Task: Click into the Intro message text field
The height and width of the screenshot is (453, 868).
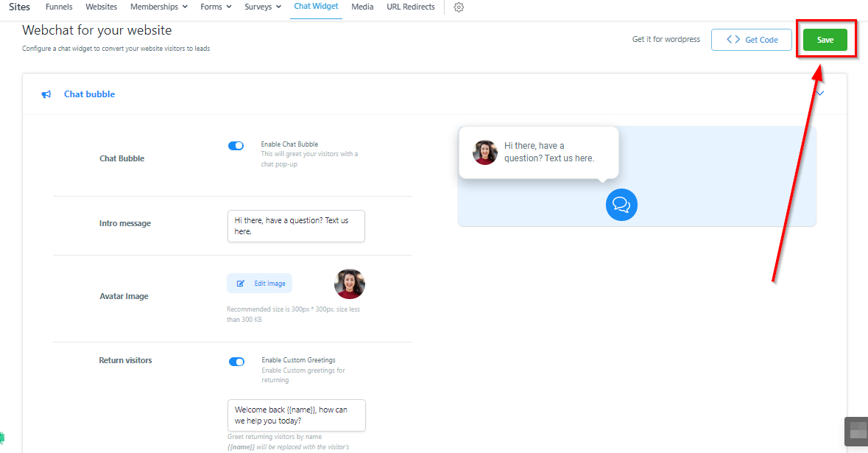Action: click(296, 225)
